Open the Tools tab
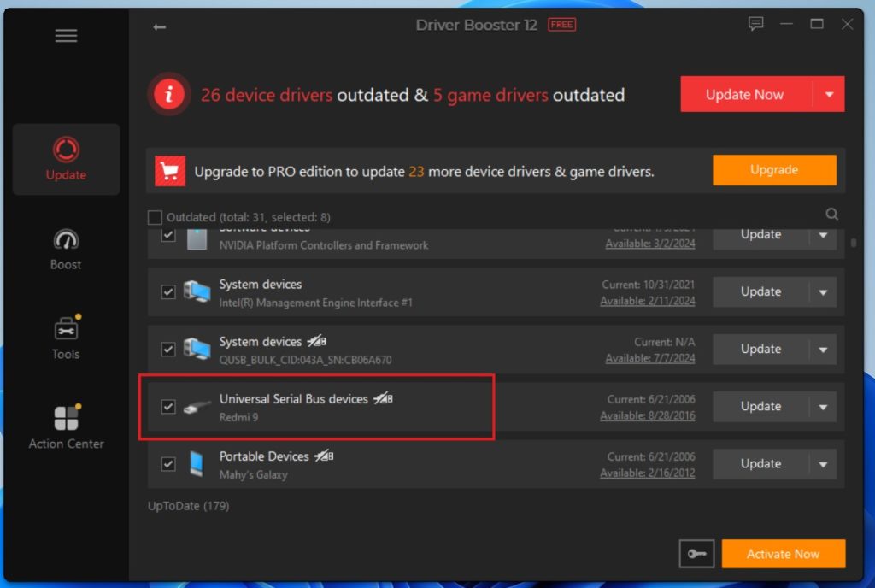The width and height of the screenshot is (875, 588). (x=66, y=338)
